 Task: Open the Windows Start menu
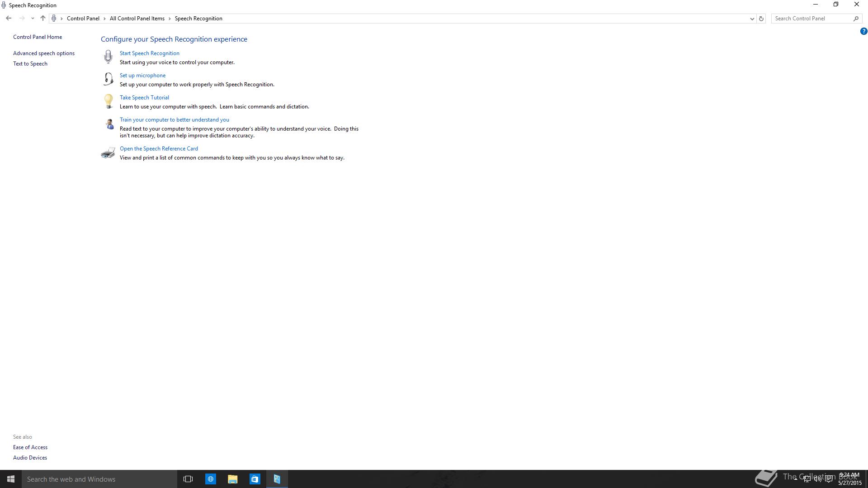pos(11,479)
